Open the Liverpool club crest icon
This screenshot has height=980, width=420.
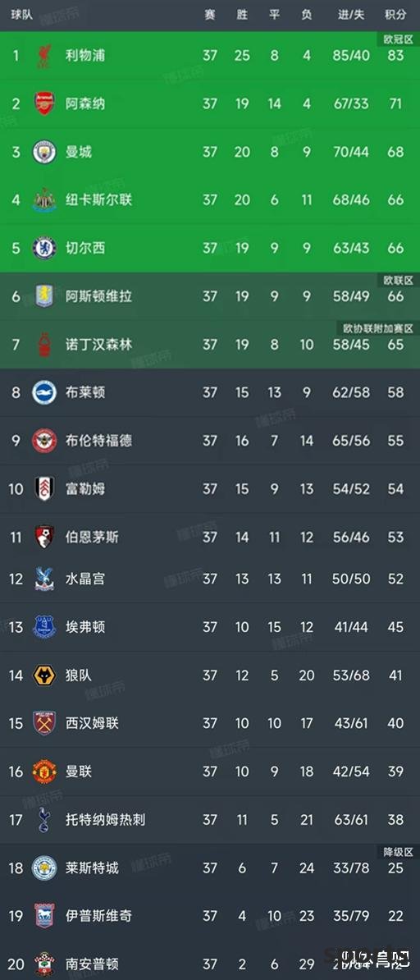click(44, 56)
